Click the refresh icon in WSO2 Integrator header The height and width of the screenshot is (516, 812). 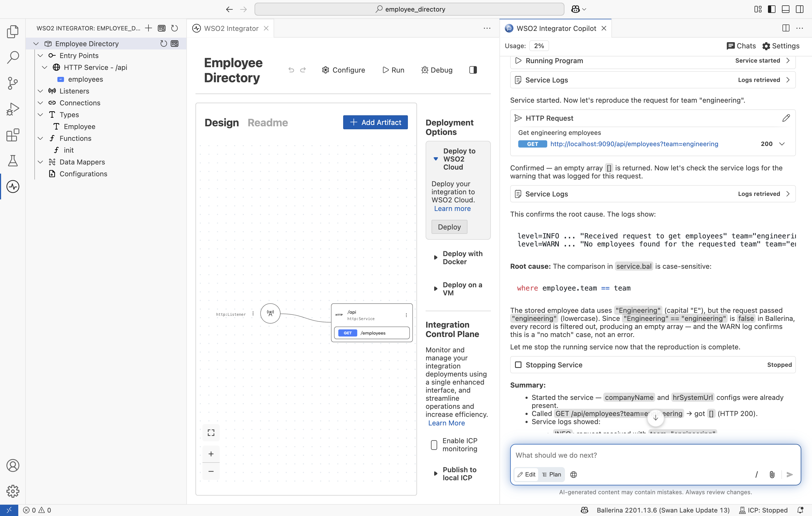click(x=174, y=28)
